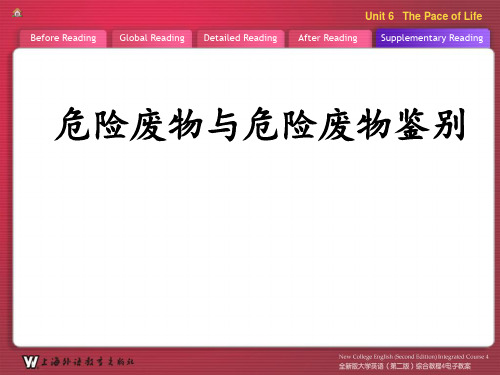Click the New College English footer text
The image size is (500, 375).
tap(413, 357)
